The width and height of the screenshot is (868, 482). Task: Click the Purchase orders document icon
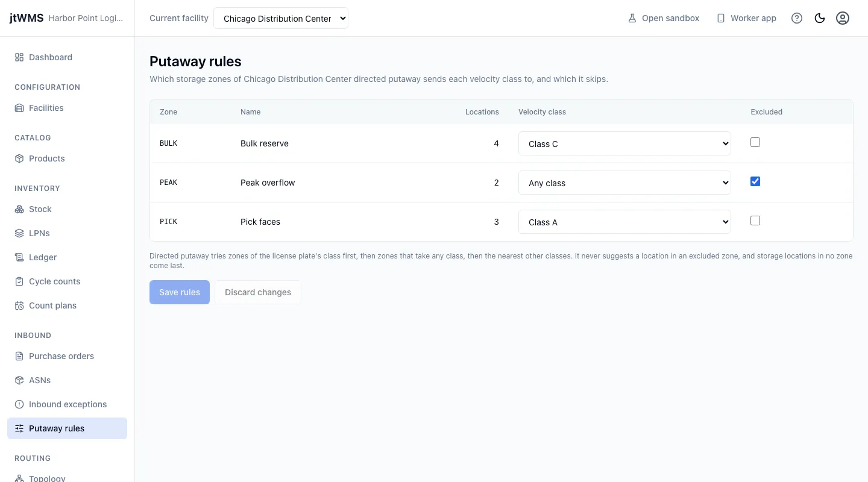click(19, 356)
